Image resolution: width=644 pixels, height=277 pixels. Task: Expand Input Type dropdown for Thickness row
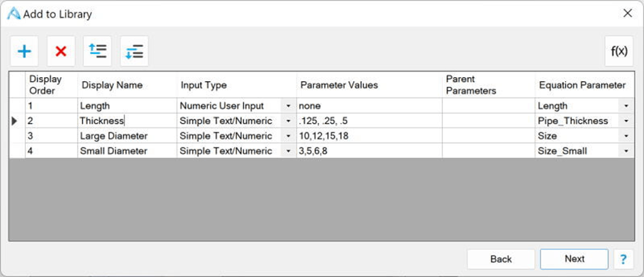288,121
